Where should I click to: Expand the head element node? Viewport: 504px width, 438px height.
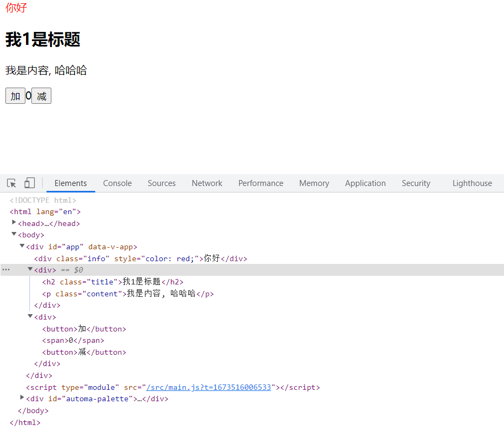tap(14, 222)
